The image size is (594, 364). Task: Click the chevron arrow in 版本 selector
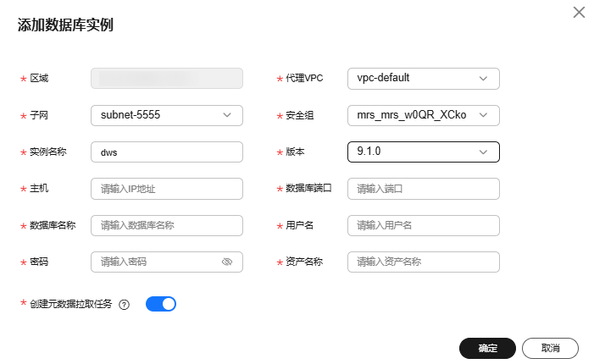pyautogui.click(x=483, y=152)
